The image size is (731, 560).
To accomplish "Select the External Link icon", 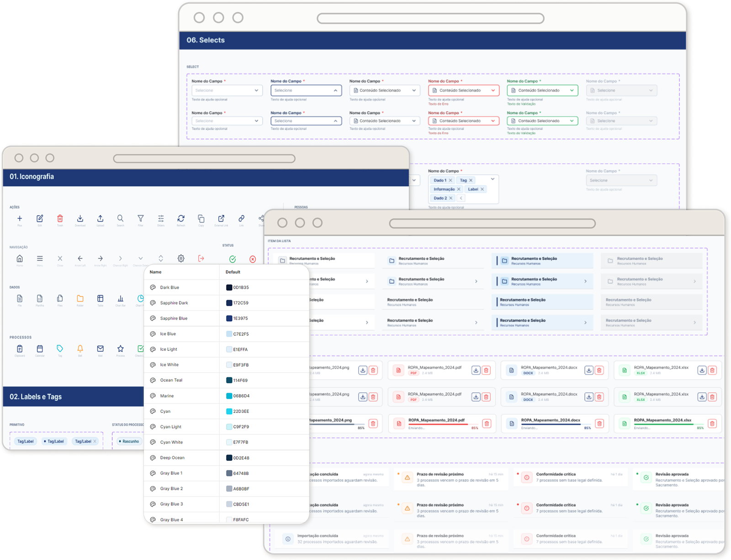I will tap(221, 218).
